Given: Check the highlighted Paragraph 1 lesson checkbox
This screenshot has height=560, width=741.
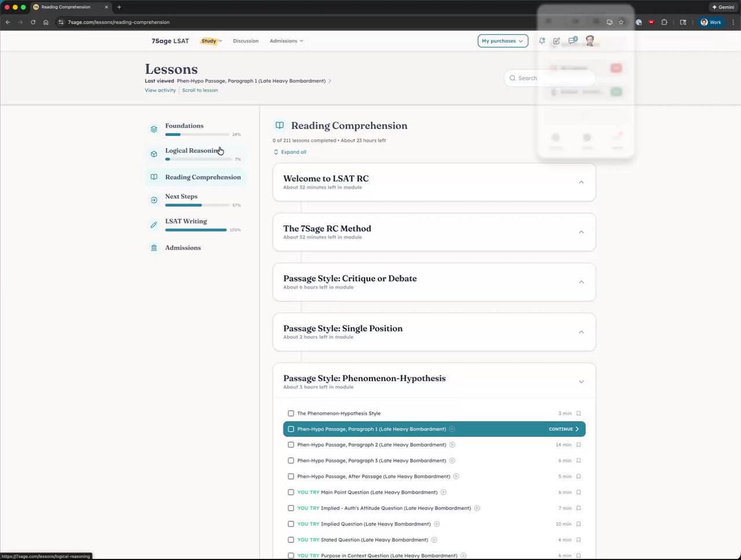Looking at the screenshot, I should tap(291, 429).
